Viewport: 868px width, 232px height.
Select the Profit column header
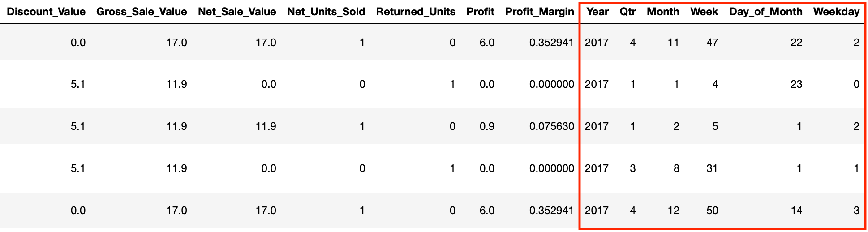tap(480, 12)
